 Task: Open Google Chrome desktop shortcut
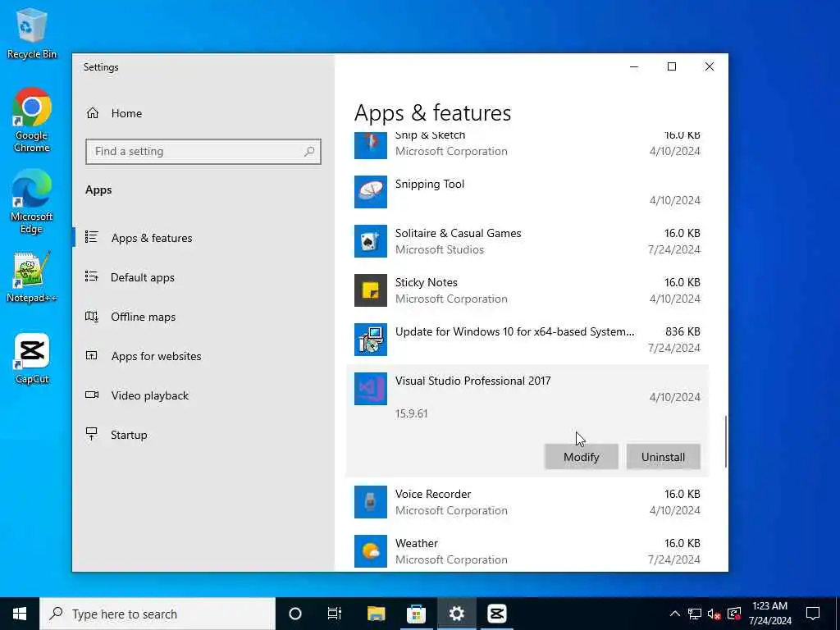[32, 120]
